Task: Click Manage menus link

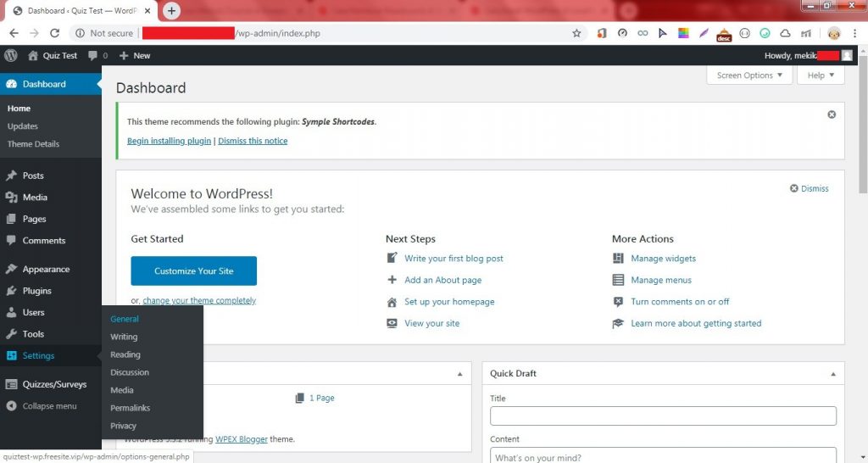Action: 661,280
